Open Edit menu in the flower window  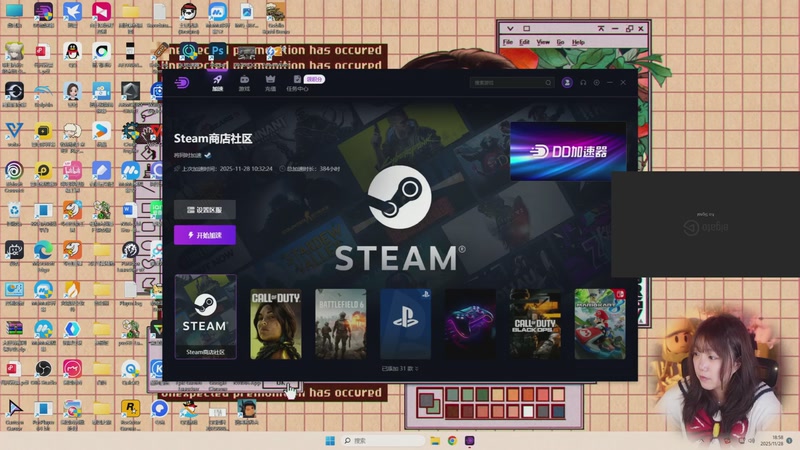pos(524,42)
